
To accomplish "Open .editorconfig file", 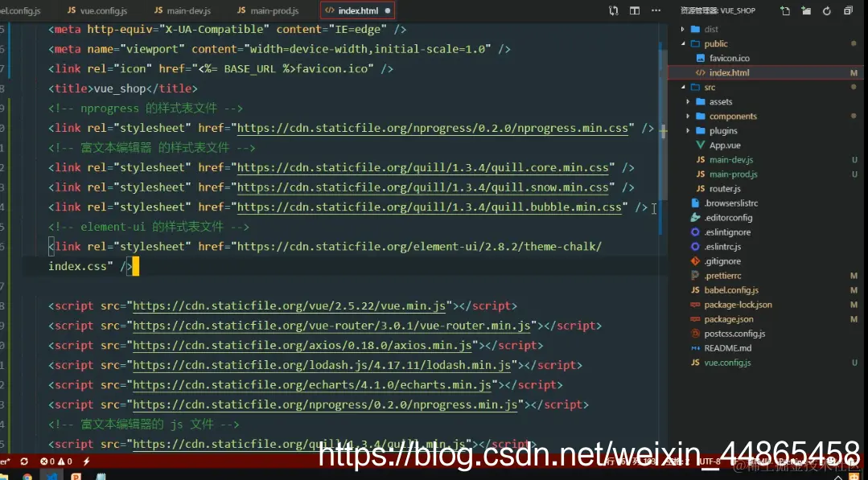I will point(728,218).
